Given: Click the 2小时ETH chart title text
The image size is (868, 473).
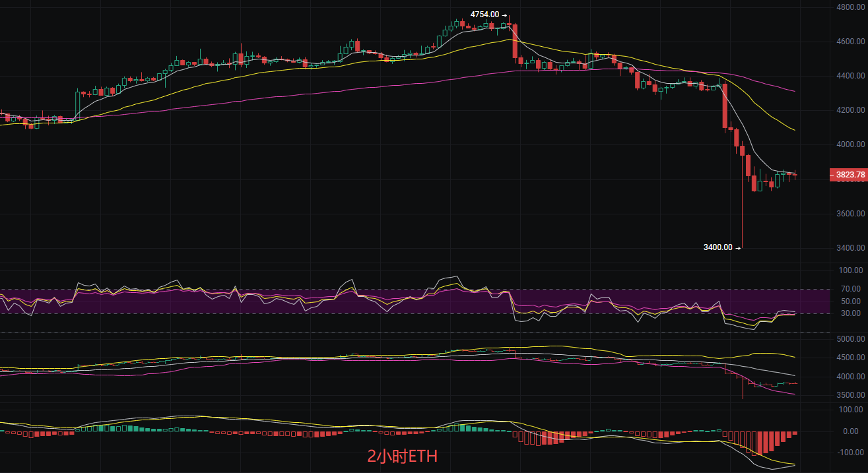Looking at the screenshot, I should click(402, 456).
